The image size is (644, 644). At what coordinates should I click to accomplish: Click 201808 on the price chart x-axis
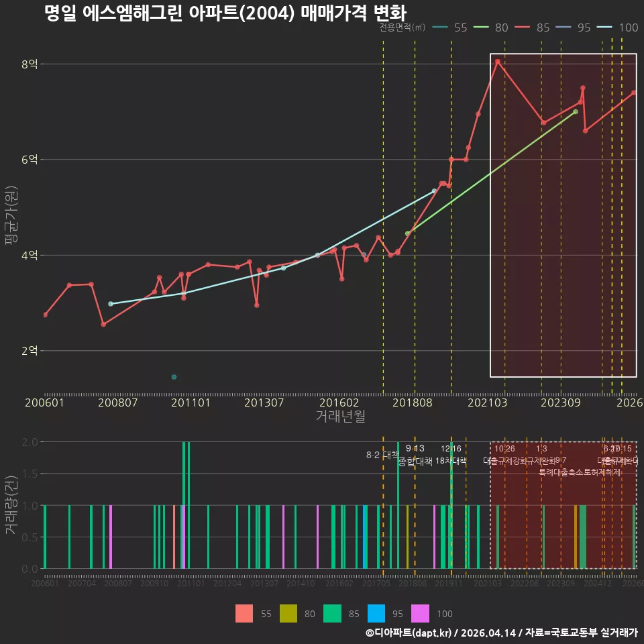tap(413, 402)
